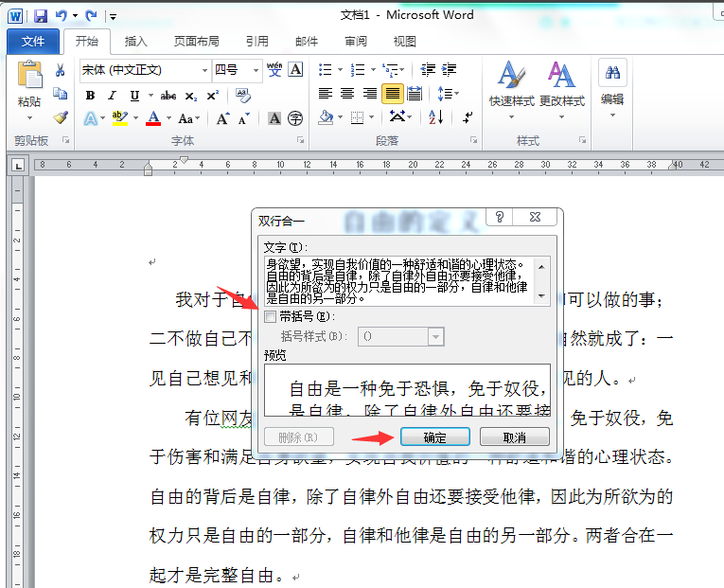This screenshot has width=724, height=588.
Task: Enable the 带括号 checkbox
Action: point(272,316)
